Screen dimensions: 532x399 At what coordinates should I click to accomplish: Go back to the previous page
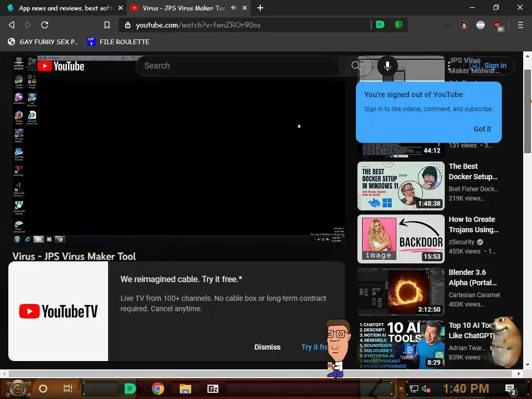click(x=11, y=25)
